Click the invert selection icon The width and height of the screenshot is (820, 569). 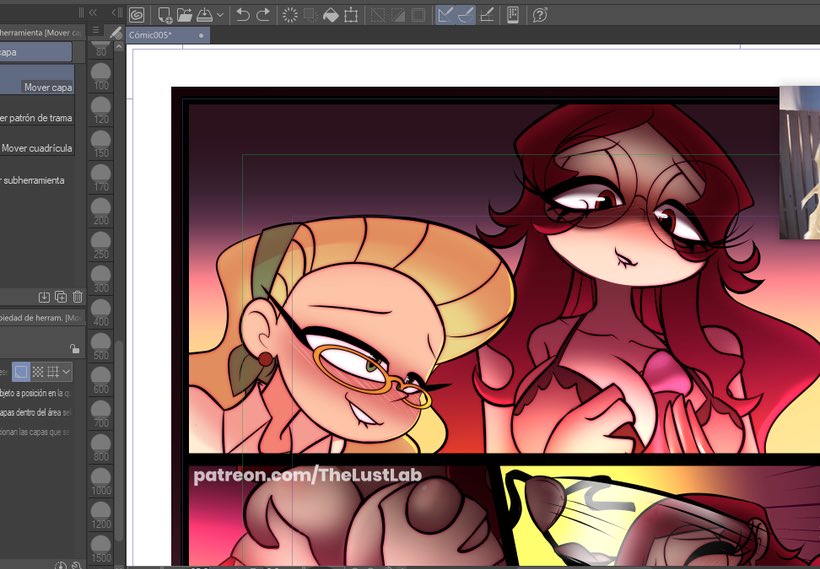coord(398,15)
